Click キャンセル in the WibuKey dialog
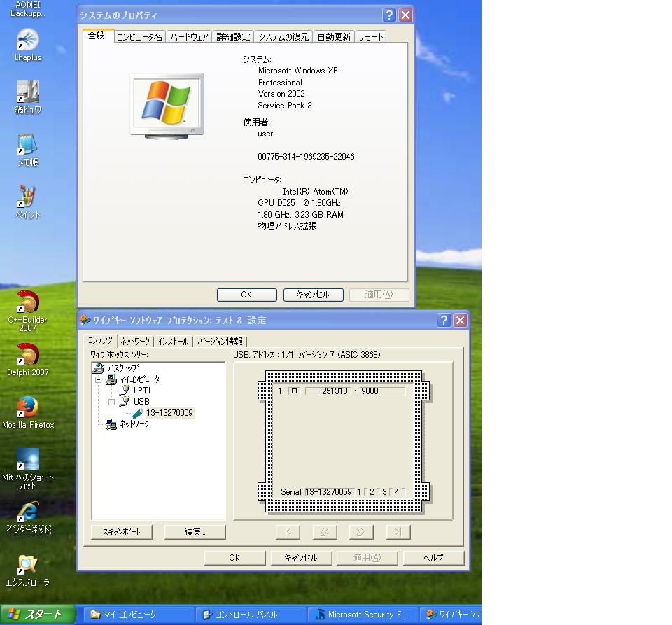 (x=300, y=558)
